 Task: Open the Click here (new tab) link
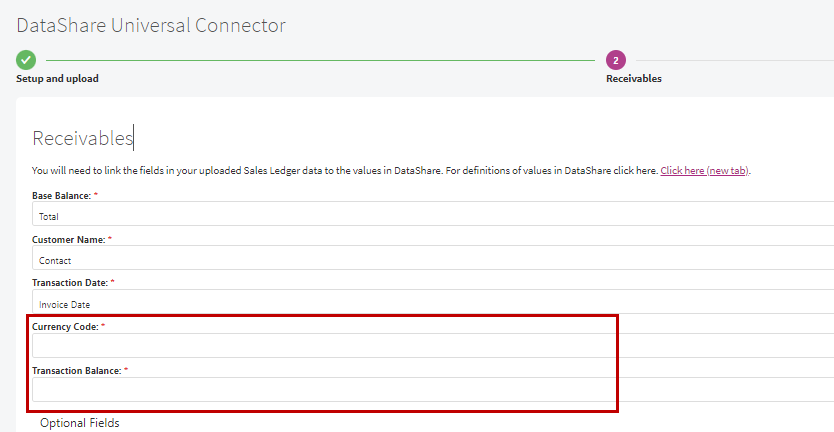(x=705, y=171)
